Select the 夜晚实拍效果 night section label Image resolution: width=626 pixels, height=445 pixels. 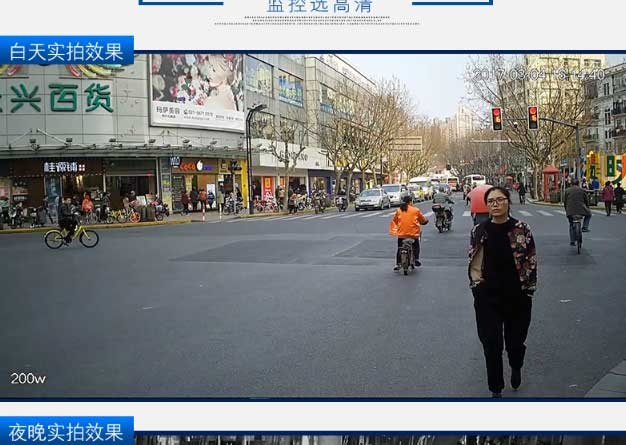(x=66, y=432)
